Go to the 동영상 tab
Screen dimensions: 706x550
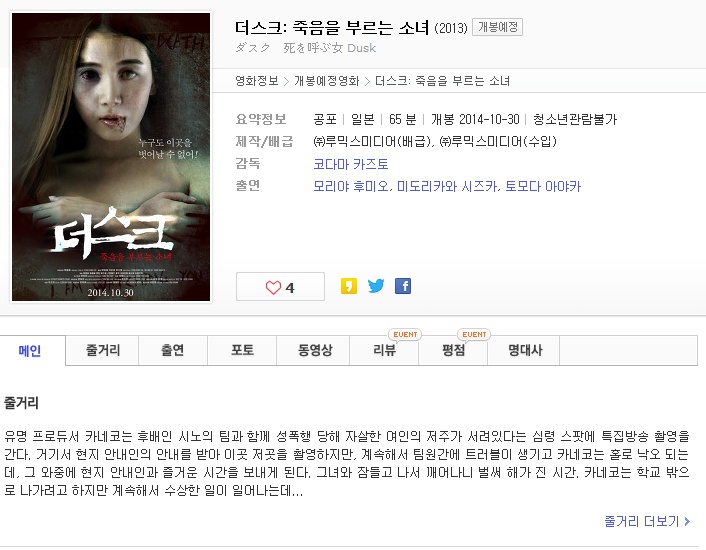(x=315, y=350)
